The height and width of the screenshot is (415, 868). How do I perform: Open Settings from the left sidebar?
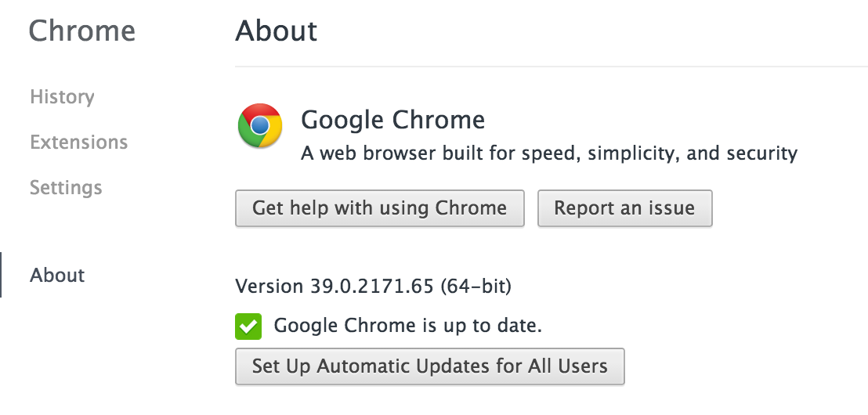tap(66, 188)
